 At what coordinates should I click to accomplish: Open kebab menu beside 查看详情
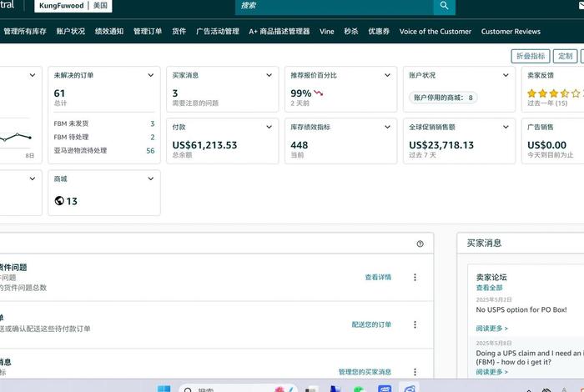point(415,278)
